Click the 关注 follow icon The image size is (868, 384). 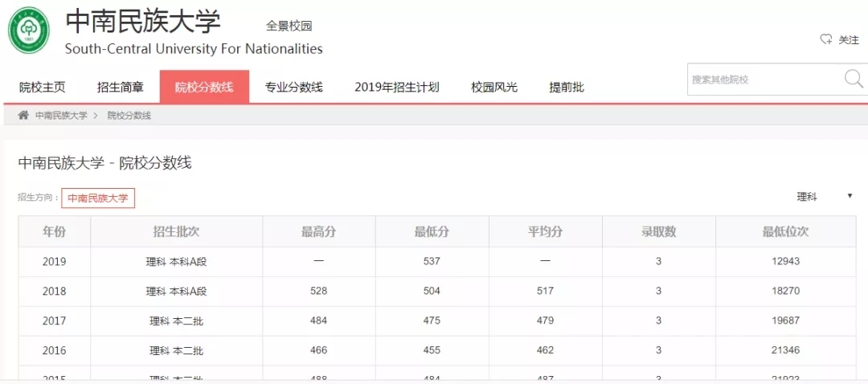[x=825, y=39]
